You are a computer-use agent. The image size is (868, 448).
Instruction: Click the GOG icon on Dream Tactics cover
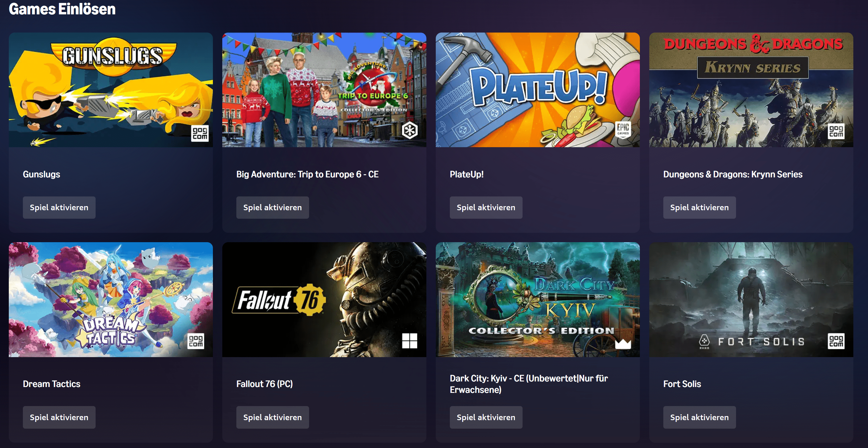196,341
